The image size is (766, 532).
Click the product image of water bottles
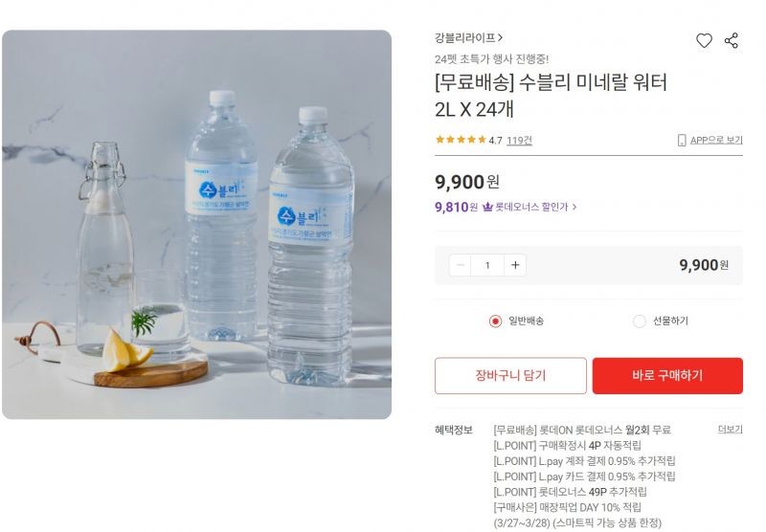pyautogui.click(x=196, y=225)
